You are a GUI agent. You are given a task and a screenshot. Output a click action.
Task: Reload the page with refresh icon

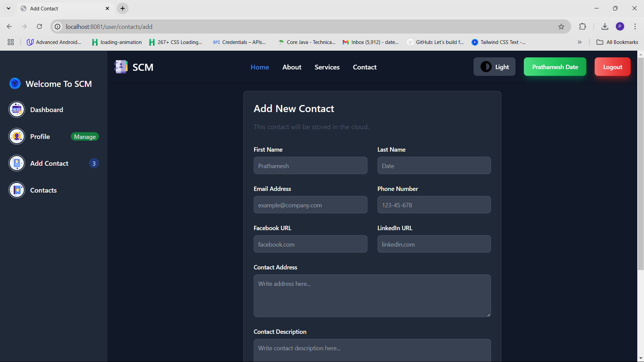tap(39, 27)
